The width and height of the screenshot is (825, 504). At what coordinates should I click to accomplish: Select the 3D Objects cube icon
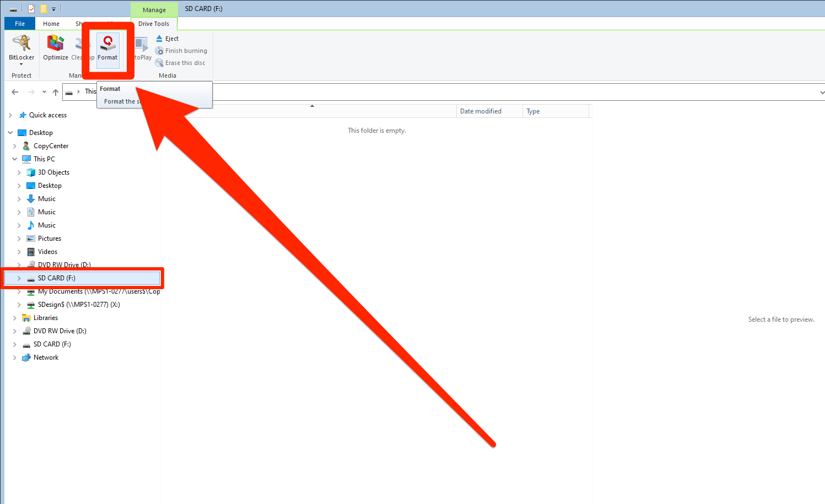point(31,172)
